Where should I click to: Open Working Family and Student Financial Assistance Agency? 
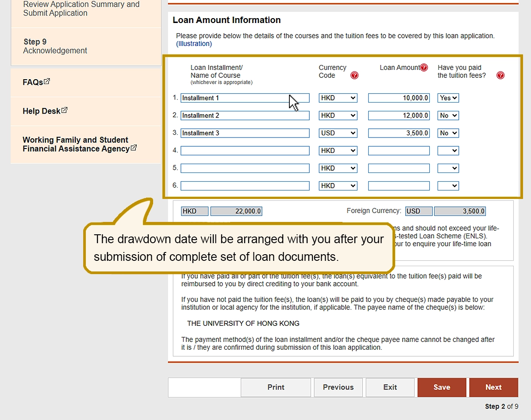click(80, 145)
